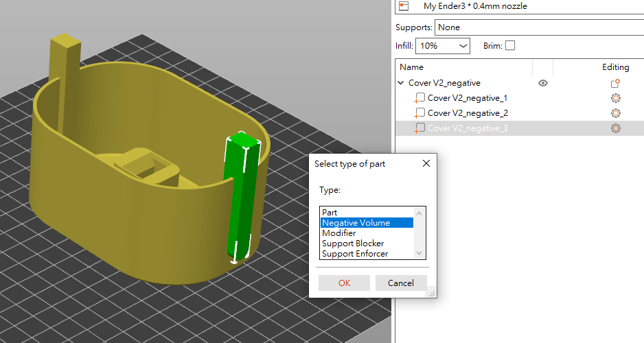Choose Negative Volume in the type list
This screenshot has height=343, width=644.
pos(367,223)
